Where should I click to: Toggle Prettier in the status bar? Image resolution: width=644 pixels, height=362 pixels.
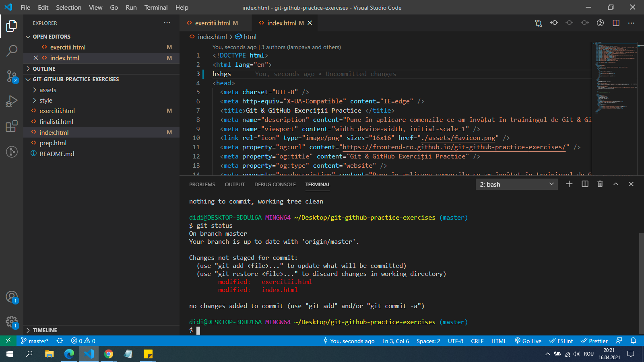tap(594, 341)
